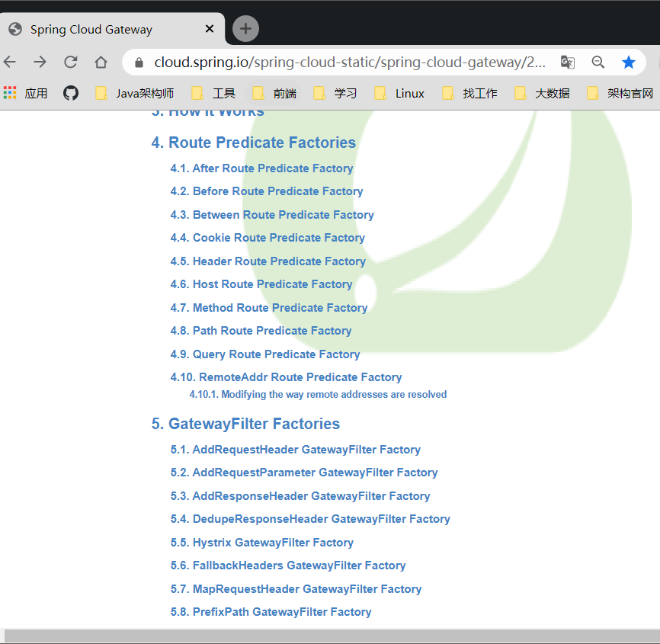Open the Java架构师 bookmark folder

135,93
